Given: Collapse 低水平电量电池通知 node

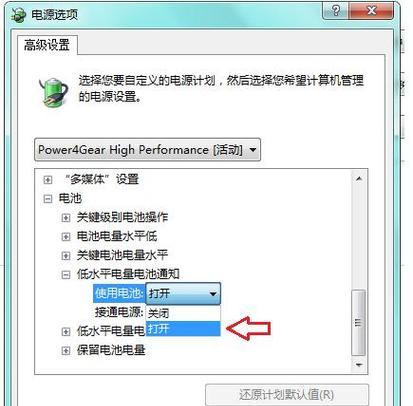Looking at the screenshot, I should tap(66, 275).
